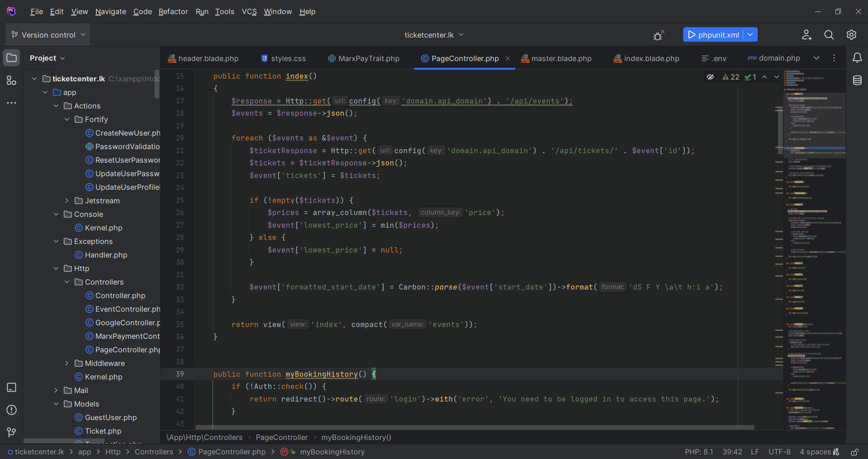Select EventController.php in project tree
868x459 pixels.
(x=123, y=309)
